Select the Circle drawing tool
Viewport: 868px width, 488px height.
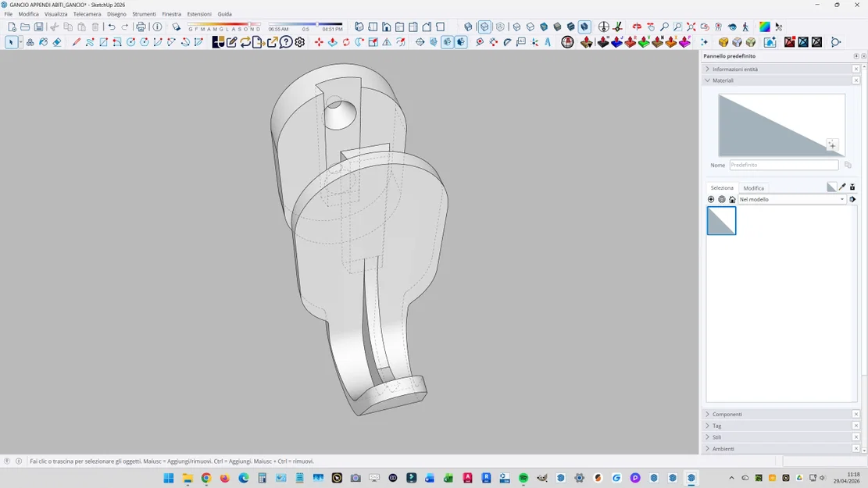(x=130, y=42)
